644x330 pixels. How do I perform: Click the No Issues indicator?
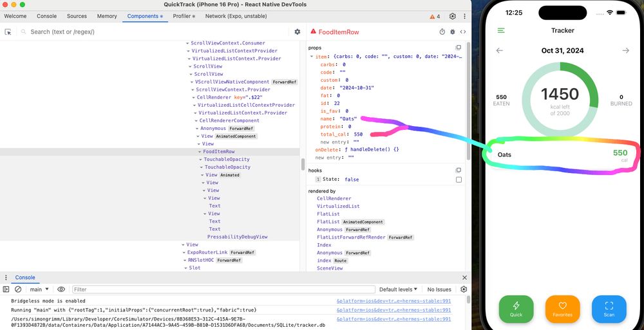(439, 289)
